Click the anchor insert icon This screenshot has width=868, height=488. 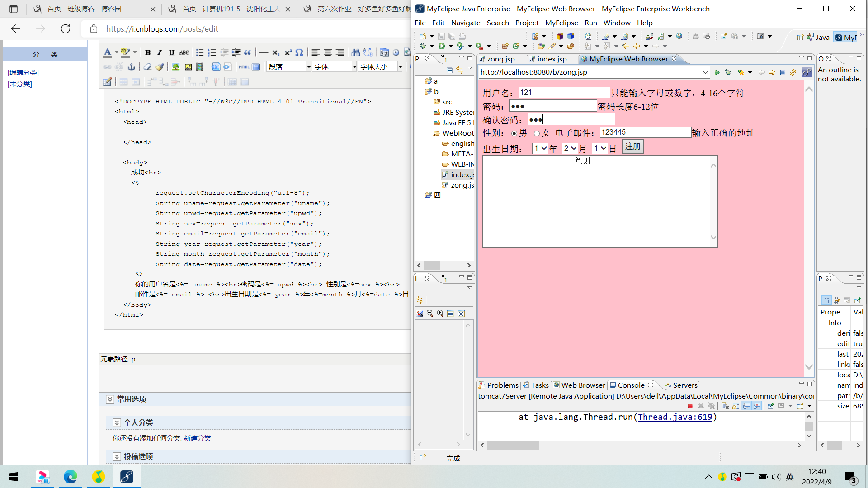[x=132, y=67]
